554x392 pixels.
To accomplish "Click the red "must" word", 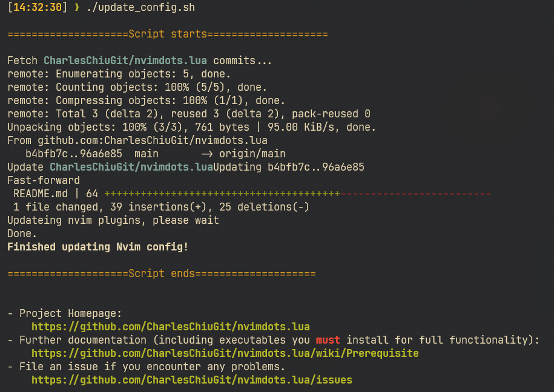I will pos(328,340).
